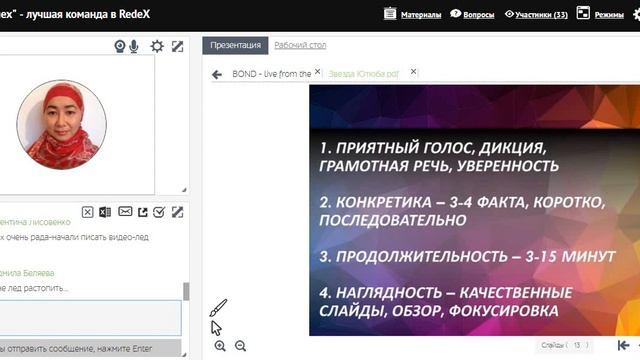Image resolution: width=640 pixels, height=360 pixels.
Task: Close the BOND - live from the tab
Action: pos(317,71)
